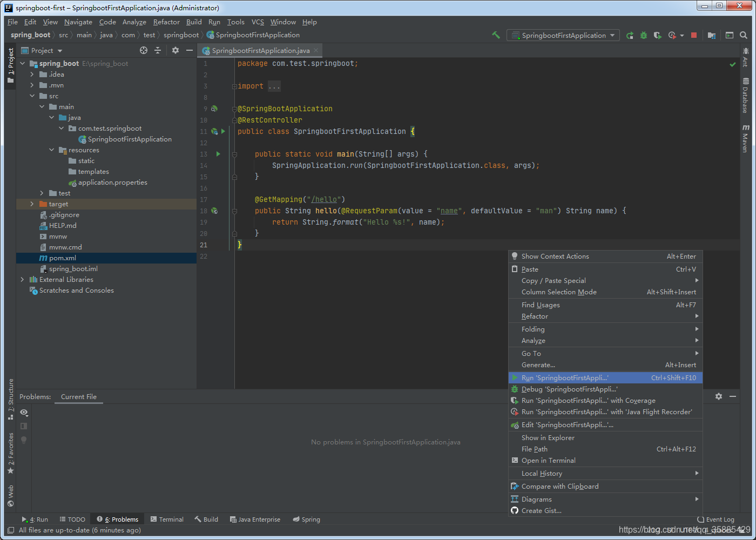
Task: Select Debug 'SpringbootFirstAppli...' context menu item
Action: 605,389
